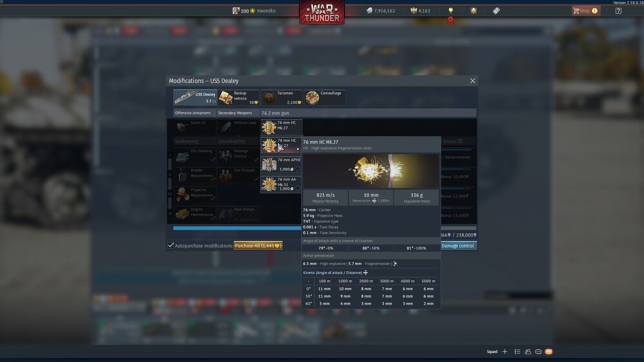Click the Seakeeping category header
This screenshot has height=362, width=644.
coord(195,141)
